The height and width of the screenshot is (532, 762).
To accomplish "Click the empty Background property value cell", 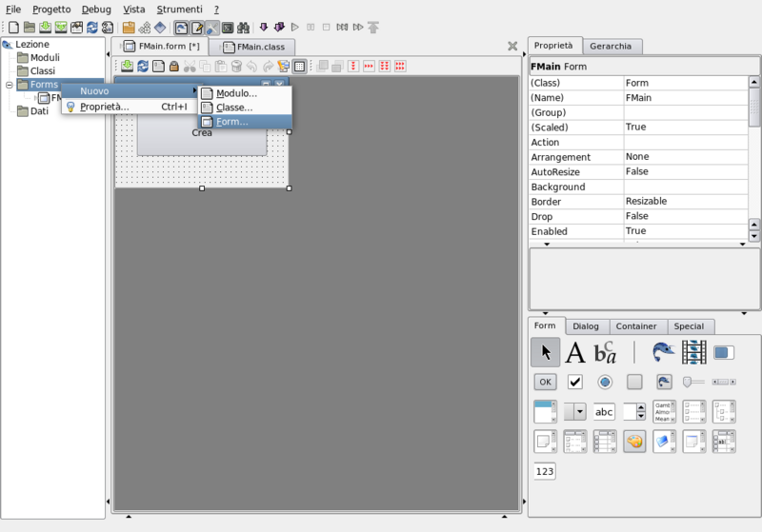I will [685, 187].
